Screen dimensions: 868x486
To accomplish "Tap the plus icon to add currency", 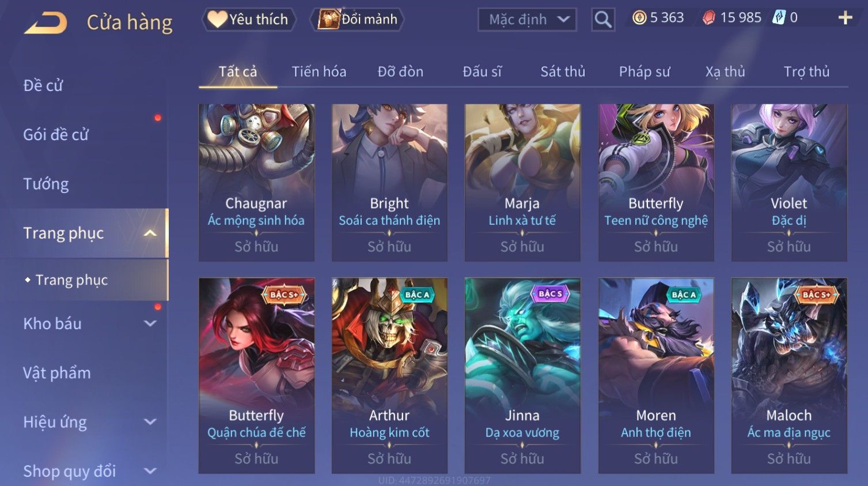I will click(x=845, y=18).
